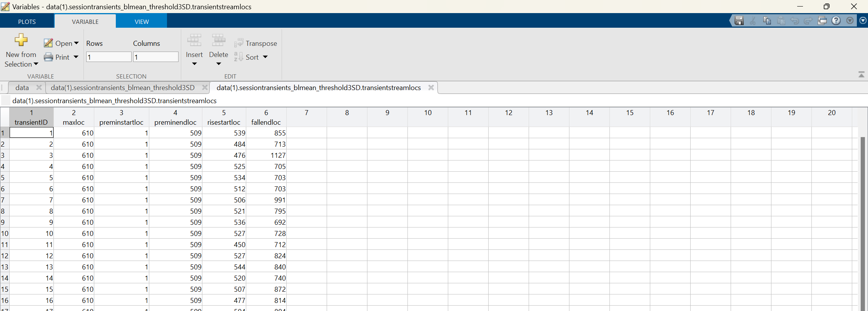
Task: Select the risestartloc column header
Action: click(x=224, y=117)
